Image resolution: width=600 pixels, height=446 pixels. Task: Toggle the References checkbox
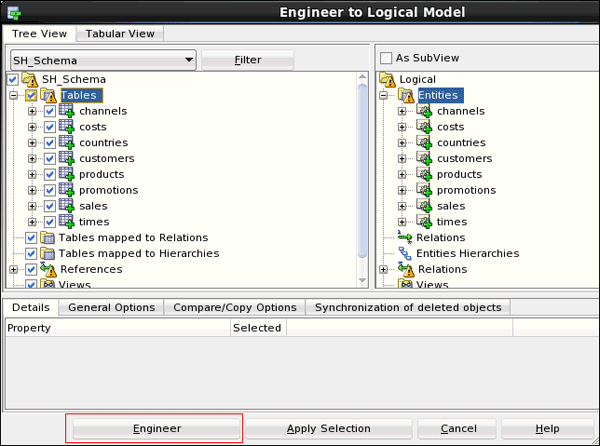31,269
